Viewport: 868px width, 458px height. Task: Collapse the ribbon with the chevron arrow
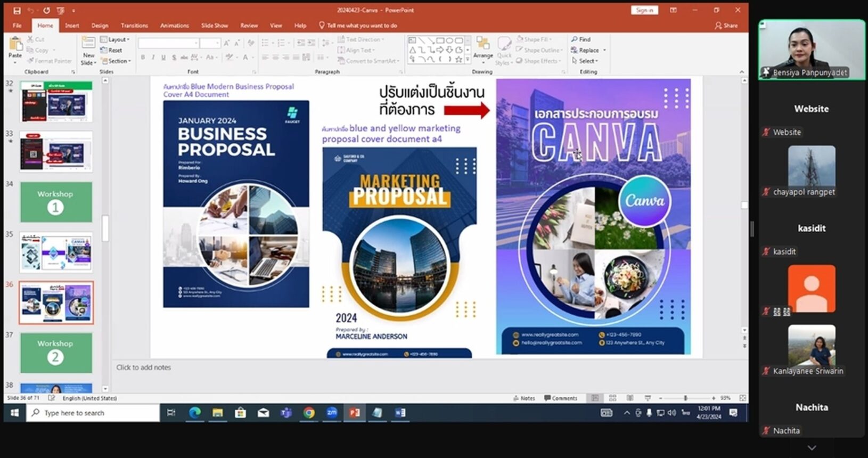coord(741,72)
